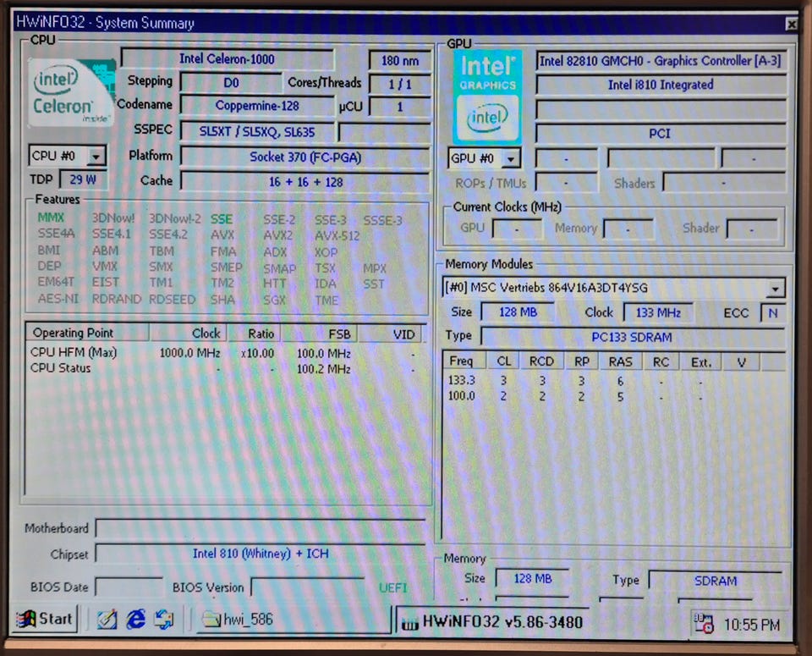Screen dimensions: 812x656
Task: Click the RAS column header
Action: (620, 362)
